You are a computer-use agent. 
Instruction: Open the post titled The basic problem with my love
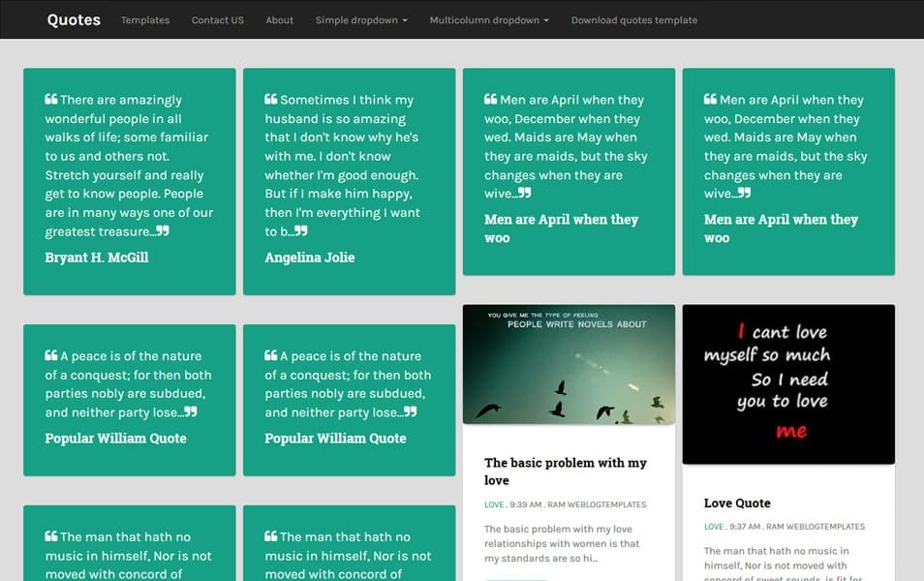click(x=566, y=472)
